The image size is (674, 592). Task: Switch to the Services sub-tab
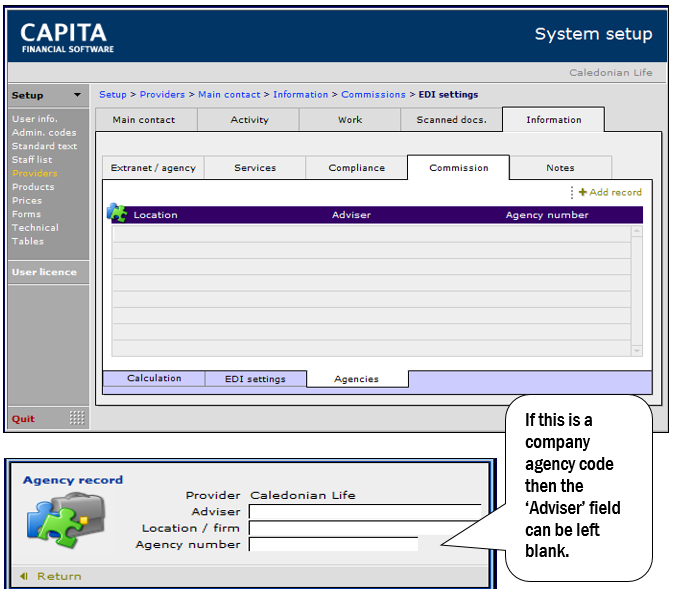tap(255, 168)
